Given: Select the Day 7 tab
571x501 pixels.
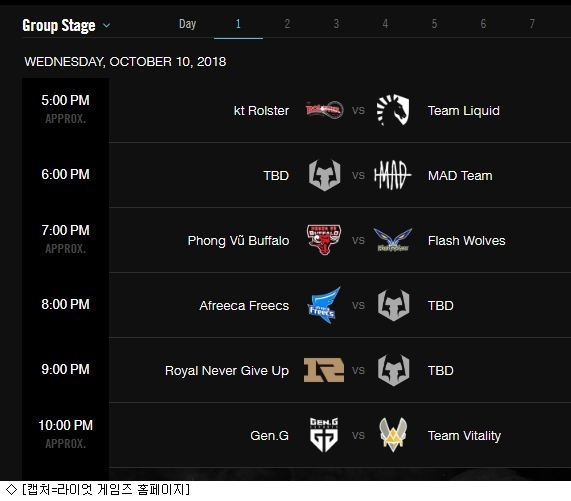Looking at the screenshot, I should point(532,24).
